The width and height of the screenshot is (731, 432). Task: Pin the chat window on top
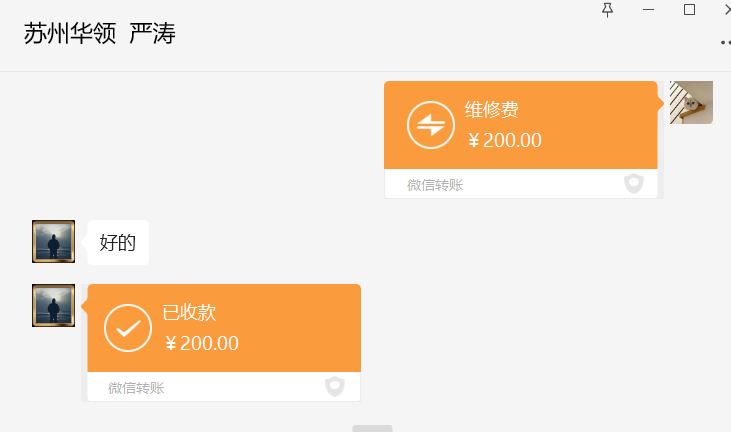pyautogui.click(x=607, y=10)
